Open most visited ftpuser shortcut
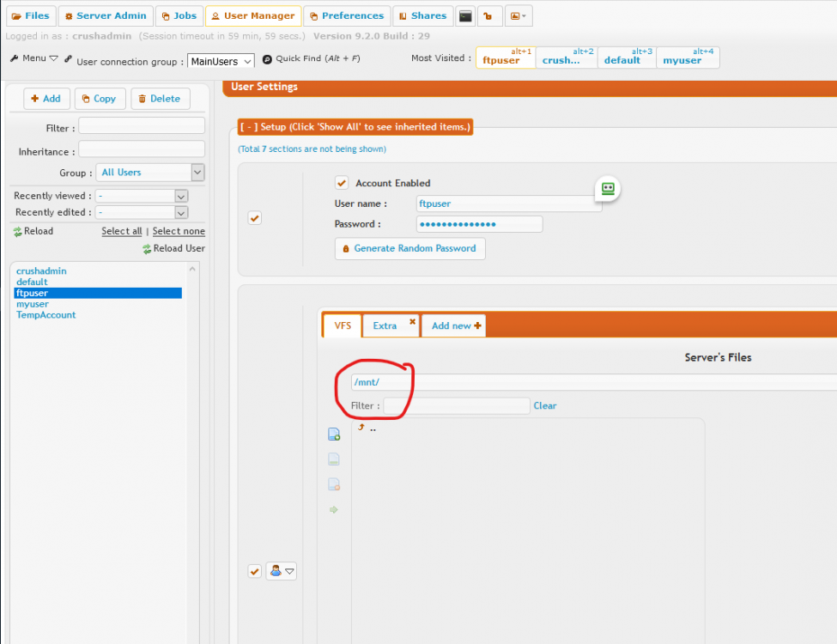The height and width of the screenshot is (644, 837). point(506,58)
